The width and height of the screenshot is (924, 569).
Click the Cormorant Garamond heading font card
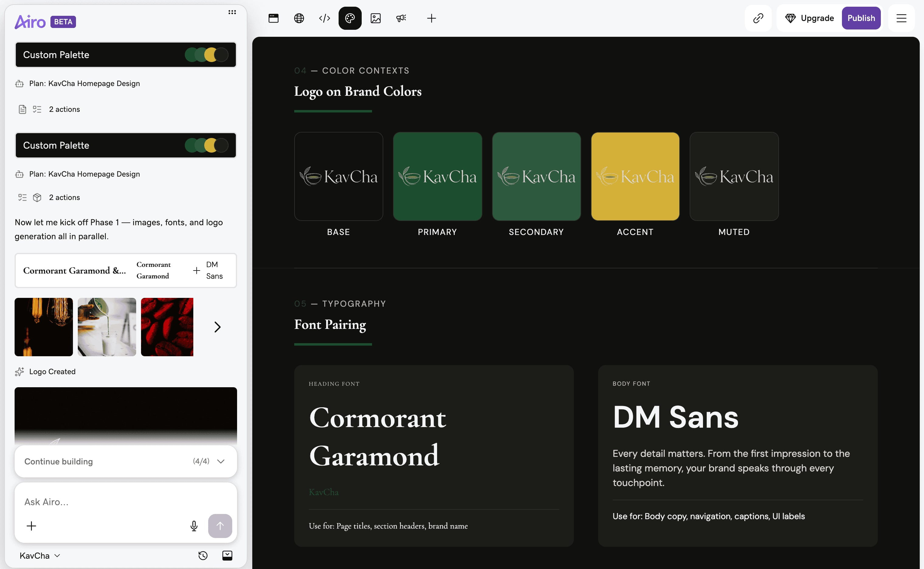(434, 456)
